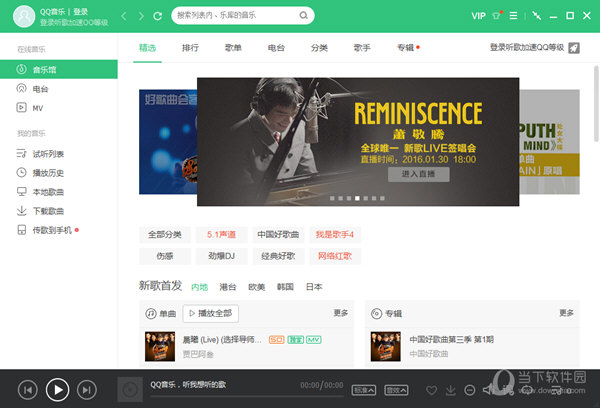Image resolution: width=600 pixels, height=408 pixels.
Task: Click the 劲爆DJ category button
Action: pos(222,256)
